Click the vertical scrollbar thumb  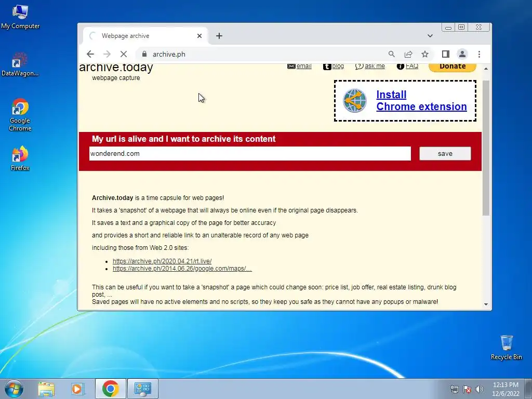tap(486, 148)
